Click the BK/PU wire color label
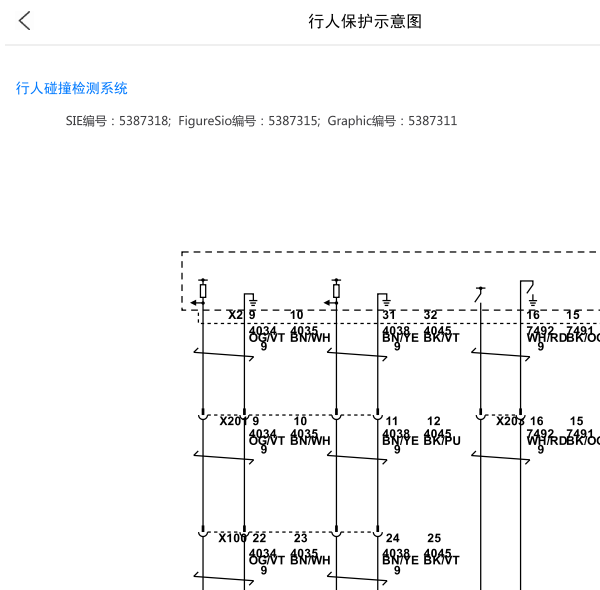 442,441
